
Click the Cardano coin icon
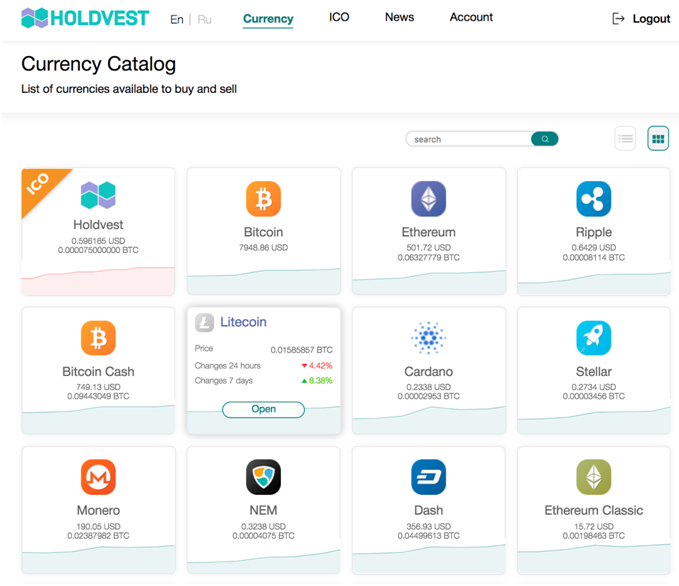428,338
